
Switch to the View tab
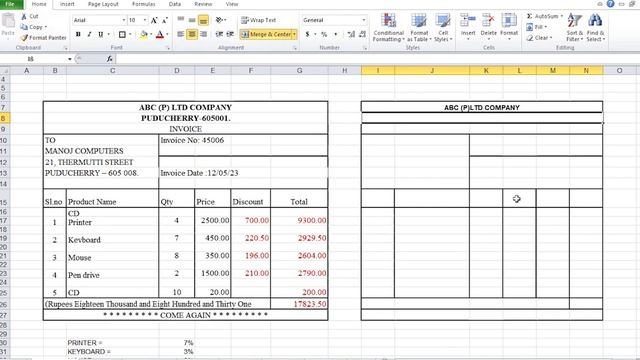(x=232, y=4)
